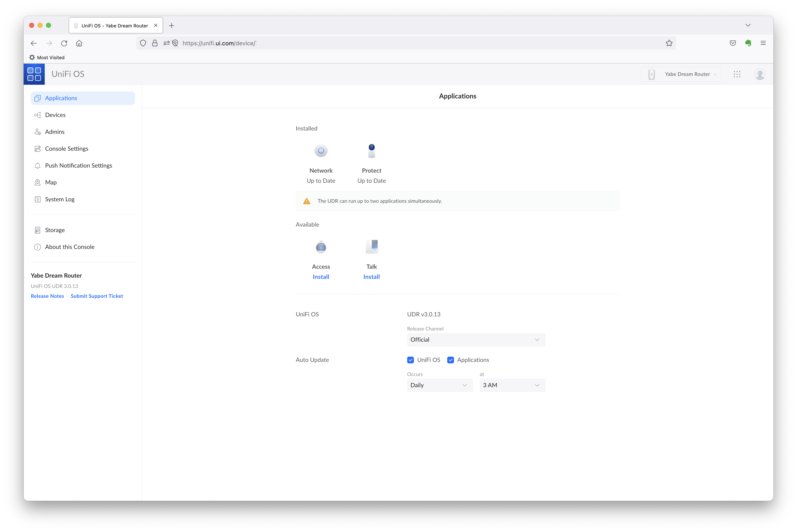Viewport: 797px width, 532px height.
Task: Install the Talk application
Action: (x=371, y=277)
